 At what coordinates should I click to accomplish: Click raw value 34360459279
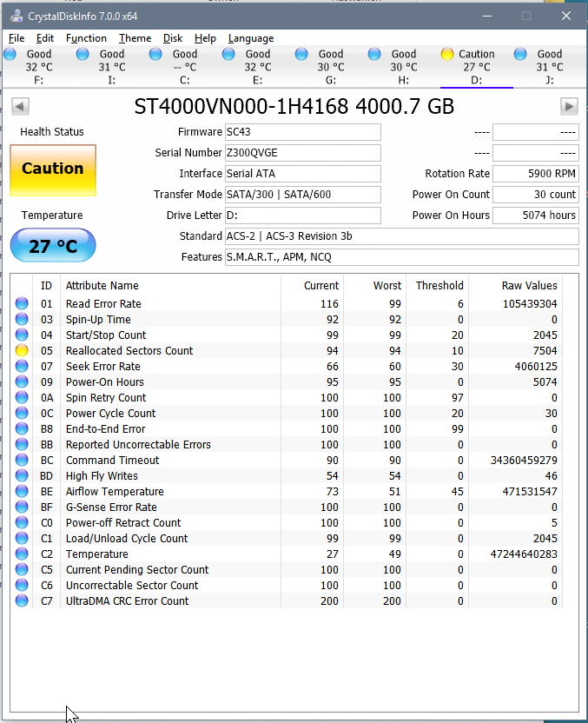pos(524,461)
